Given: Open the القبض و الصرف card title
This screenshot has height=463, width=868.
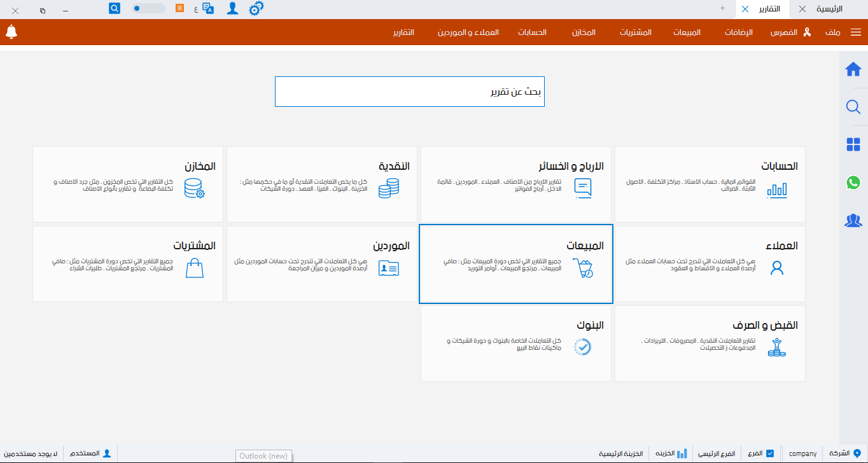Looking at the screenshot, I should [x=764, y=326].
